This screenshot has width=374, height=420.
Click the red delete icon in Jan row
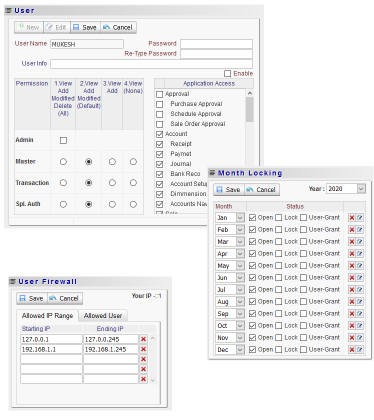(352, 218)
